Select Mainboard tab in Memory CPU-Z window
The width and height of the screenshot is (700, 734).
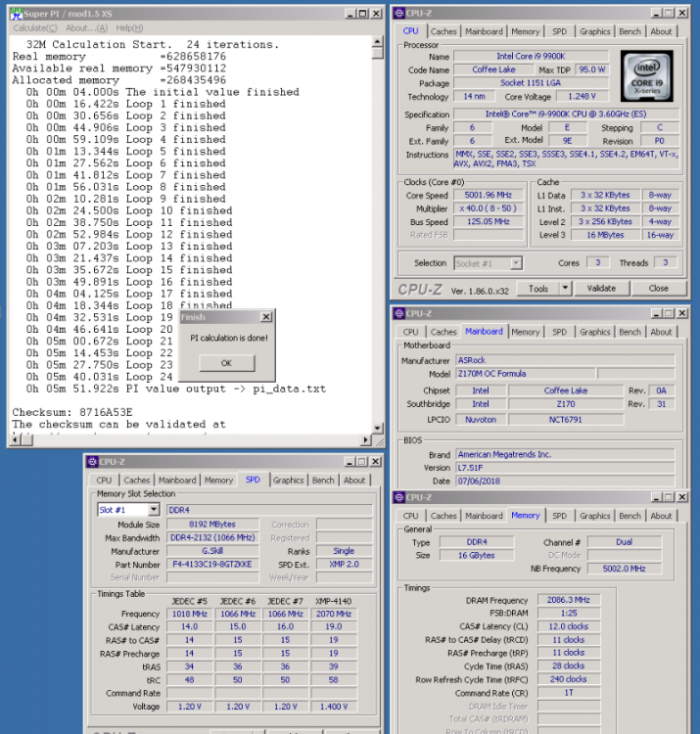(x=484, y=516)
